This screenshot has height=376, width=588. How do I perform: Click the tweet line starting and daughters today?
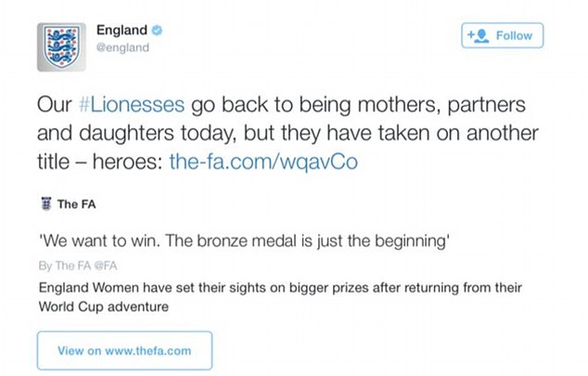click(x=288, y=133)
